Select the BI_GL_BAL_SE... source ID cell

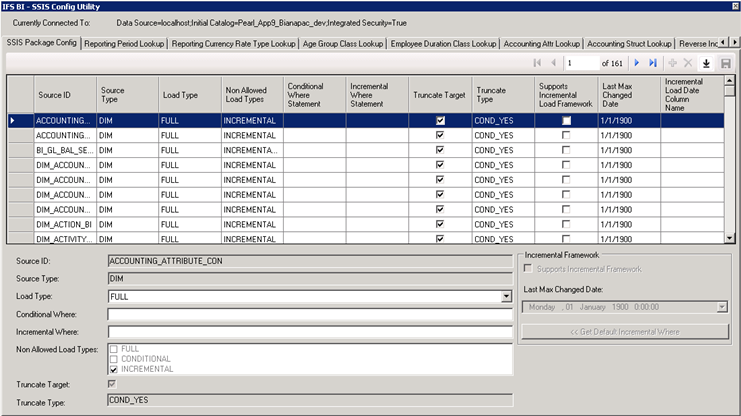click(65, 150)
